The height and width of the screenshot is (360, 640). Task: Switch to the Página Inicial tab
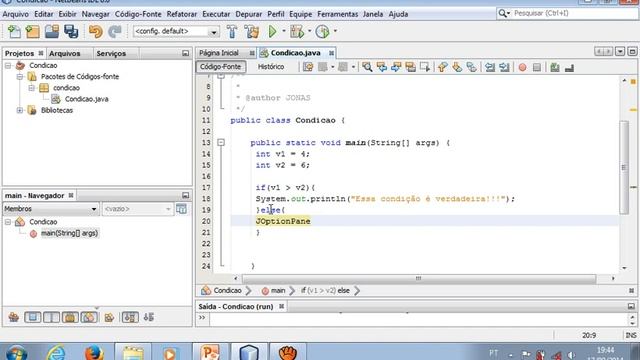click(219, 53)
